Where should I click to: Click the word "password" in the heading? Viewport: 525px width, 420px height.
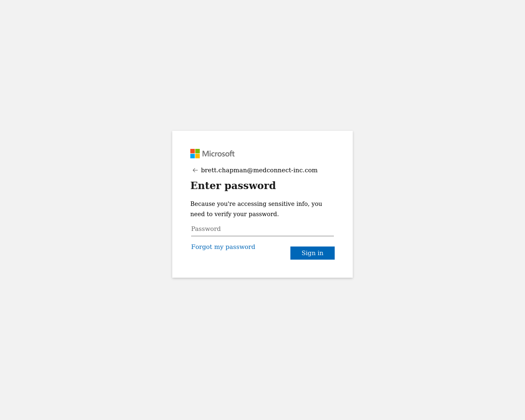(x=251, y=186)
